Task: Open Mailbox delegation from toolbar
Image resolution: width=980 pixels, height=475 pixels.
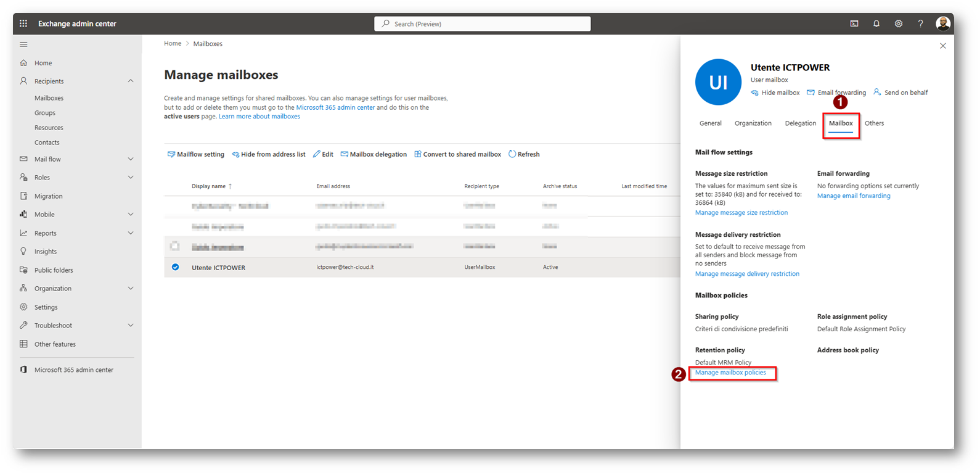Action: (x=374, y=154)
